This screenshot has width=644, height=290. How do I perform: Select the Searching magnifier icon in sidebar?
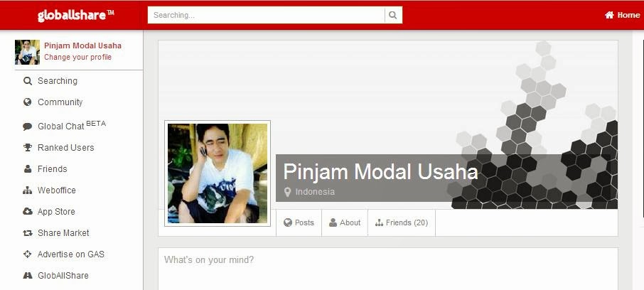pos(28,81)
